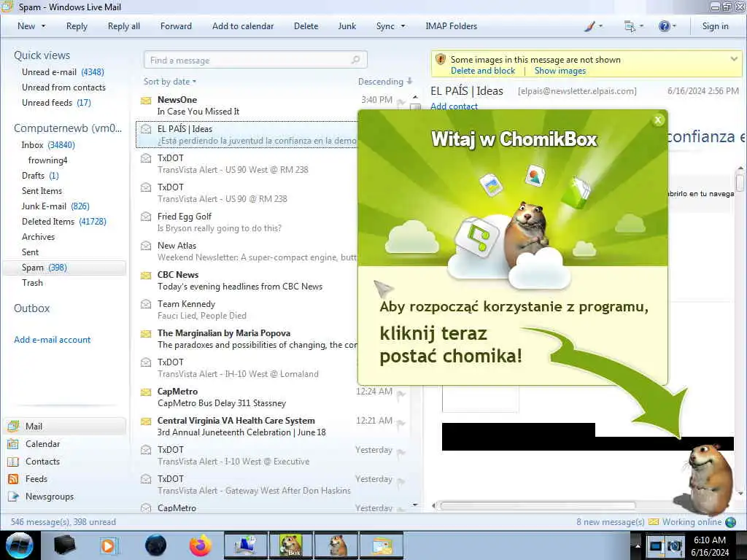747x560 pixels.
Task: Open the Junk E-mail folder
Action: tap(55, 206)
